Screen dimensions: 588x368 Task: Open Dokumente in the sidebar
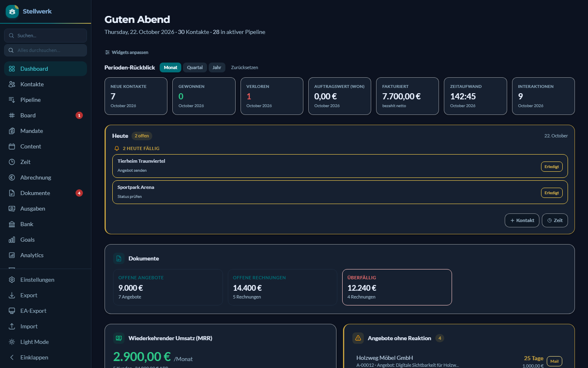click(x=45, y=193)
